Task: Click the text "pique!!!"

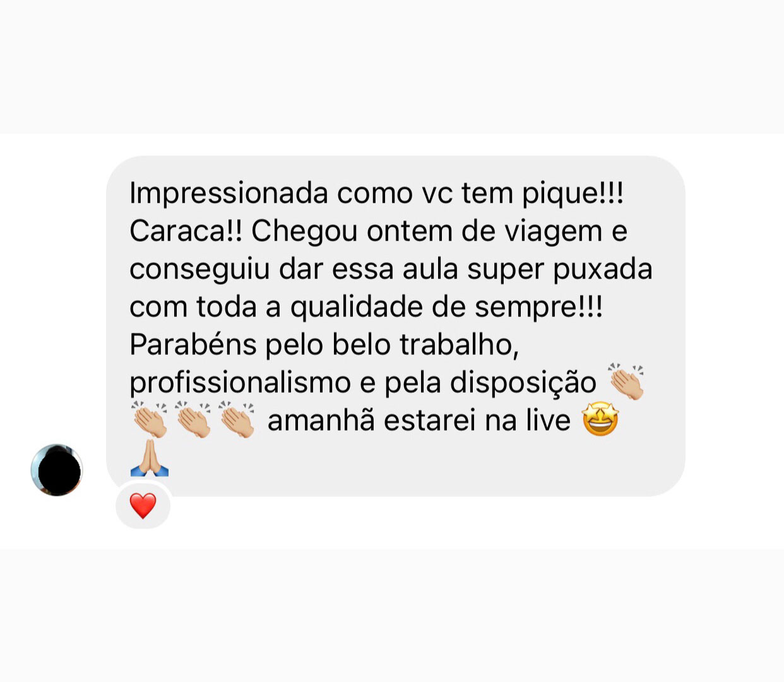Action: [573, 194]
